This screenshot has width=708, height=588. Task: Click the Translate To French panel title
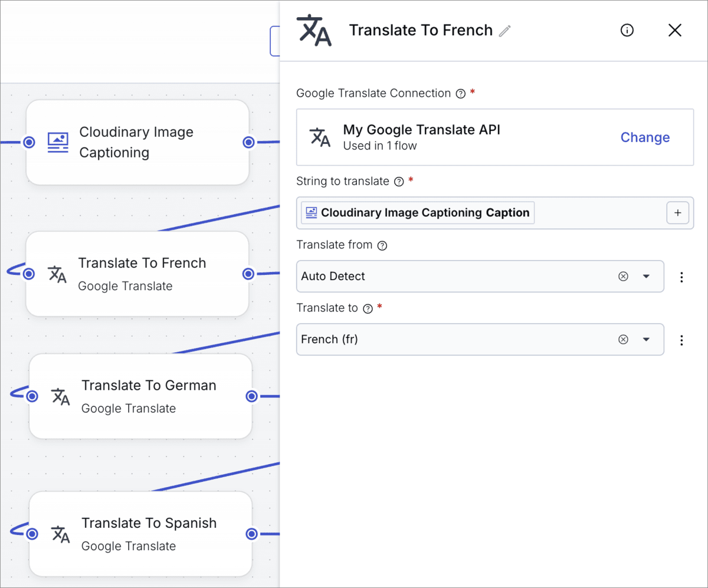pyautogui.click(x=421, y=31)
